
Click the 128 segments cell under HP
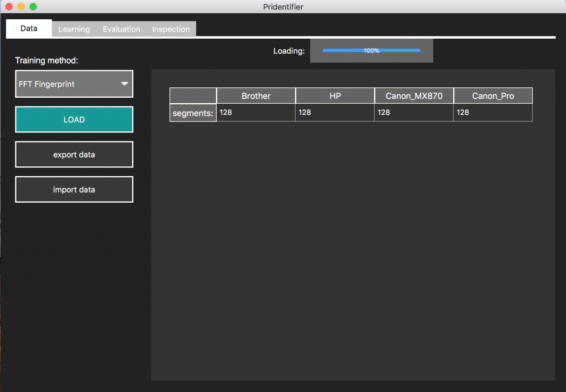tap(335, 113)
